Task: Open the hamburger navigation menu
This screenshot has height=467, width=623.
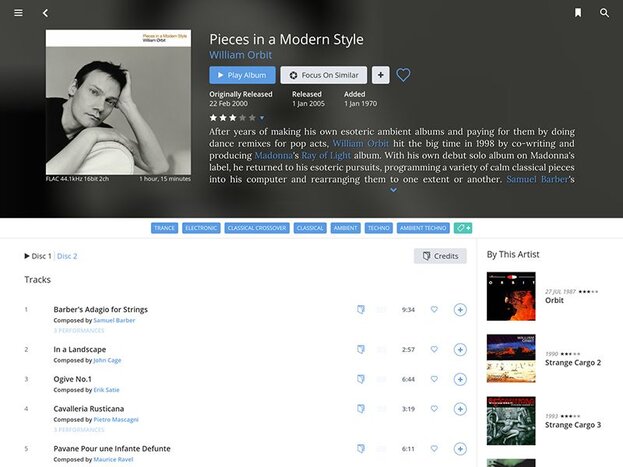Action: (x=18, y=13)
